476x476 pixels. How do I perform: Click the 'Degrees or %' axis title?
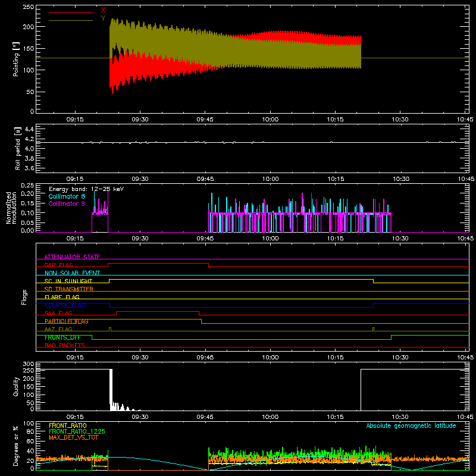coord(16,446)
